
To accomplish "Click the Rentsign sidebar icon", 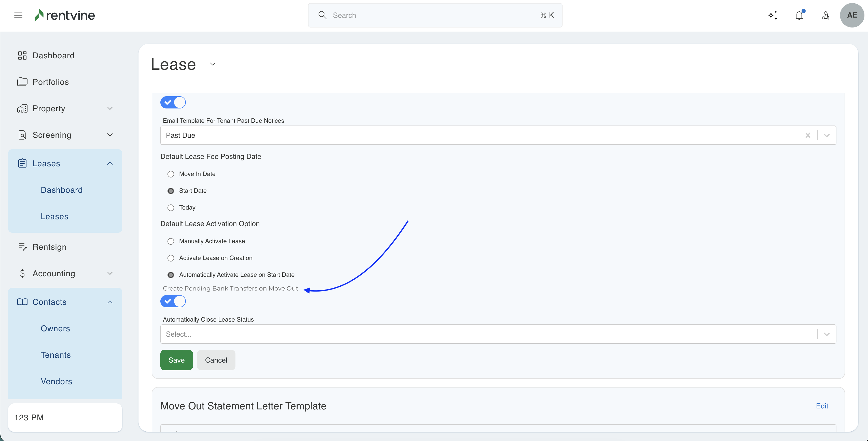I will pos(22,247).
